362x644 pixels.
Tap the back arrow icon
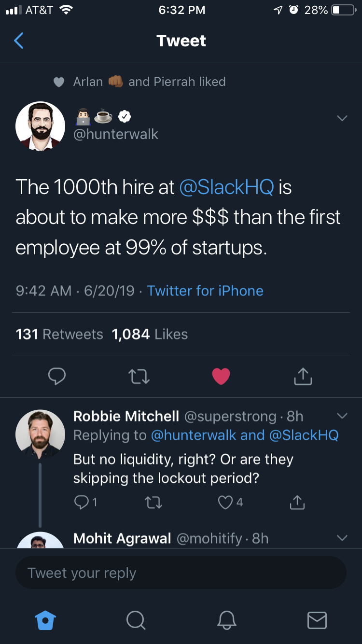click(x=19, y=41)
